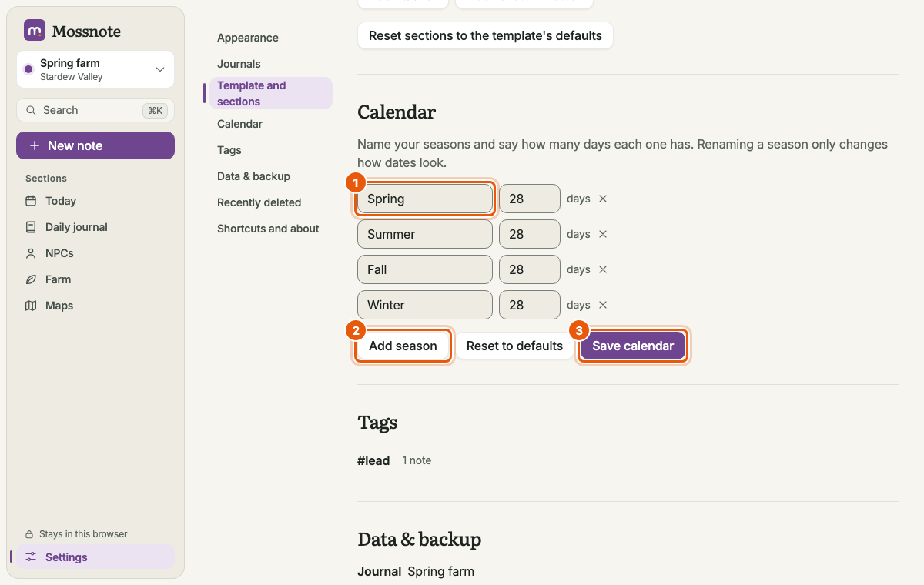
Task: Click the search magnifier icon
Action: (31, 110)
